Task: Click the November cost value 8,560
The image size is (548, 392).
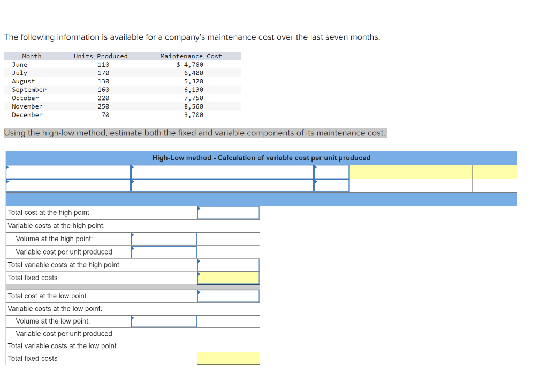Action: click(x=194, y=106)
